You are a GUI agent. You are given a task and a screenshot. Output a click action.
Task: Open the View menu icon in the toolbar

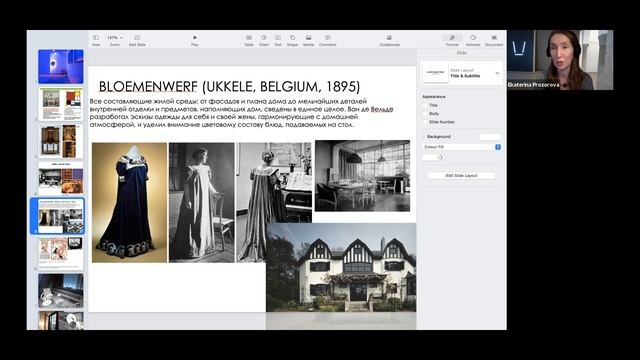click(96, 38)
